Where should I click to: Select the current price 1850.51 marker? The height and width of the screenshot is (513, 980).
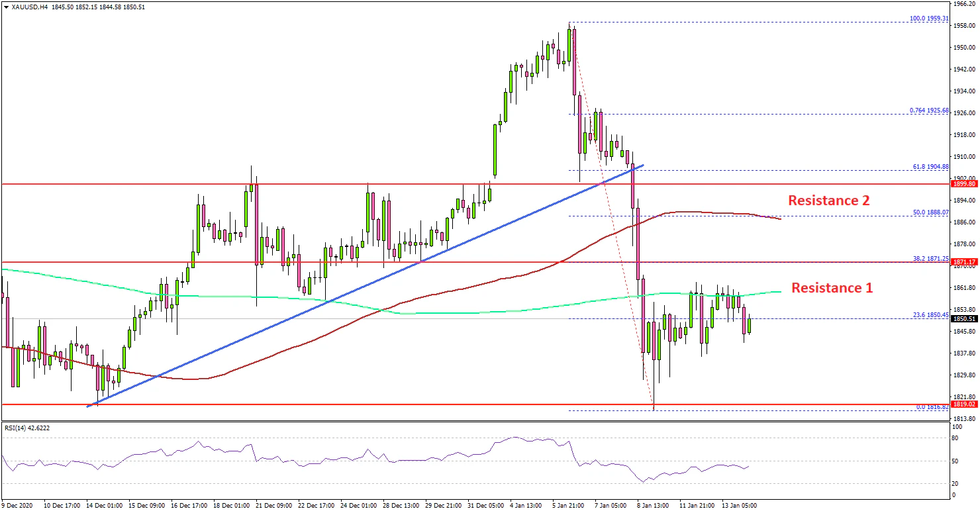click(963, 319)
